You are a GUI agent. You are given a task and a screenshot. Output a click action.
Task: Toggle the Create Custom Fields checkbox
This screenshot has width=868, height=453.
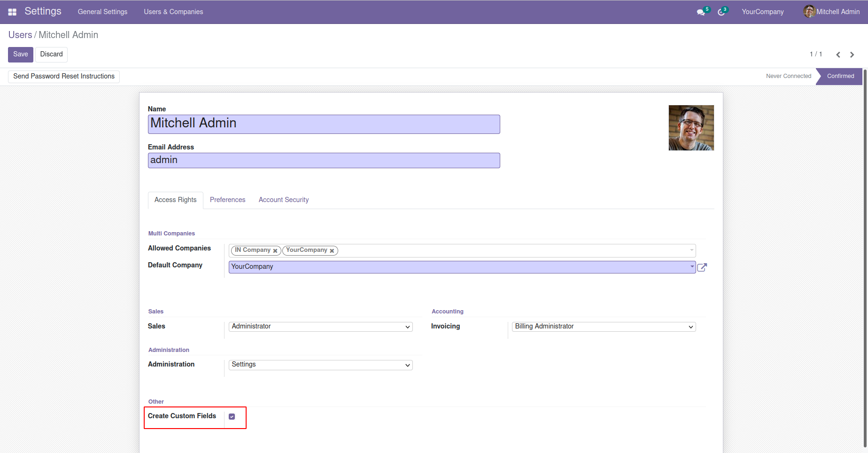[x=232, y=416]
